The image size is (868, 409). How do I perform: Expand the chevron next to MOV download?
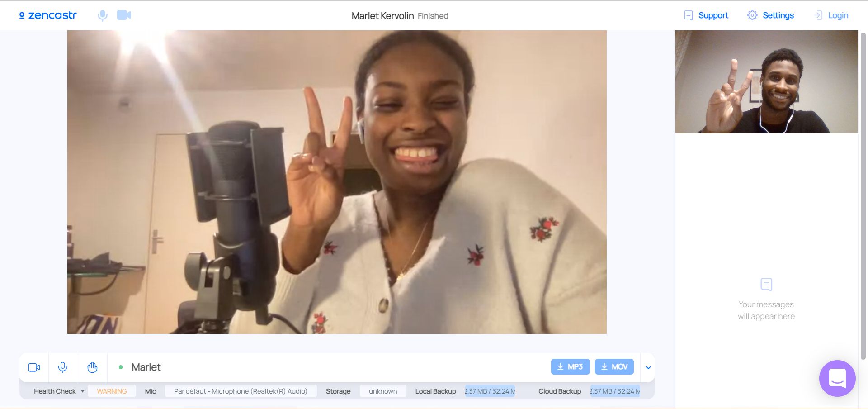(648, 367)
